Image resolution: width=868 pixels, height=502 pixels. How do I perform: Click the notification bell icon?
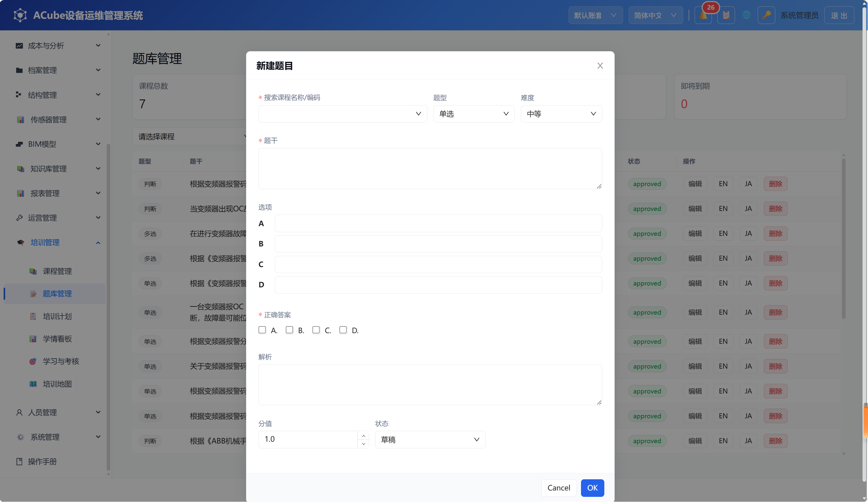(x=703, y=15)
